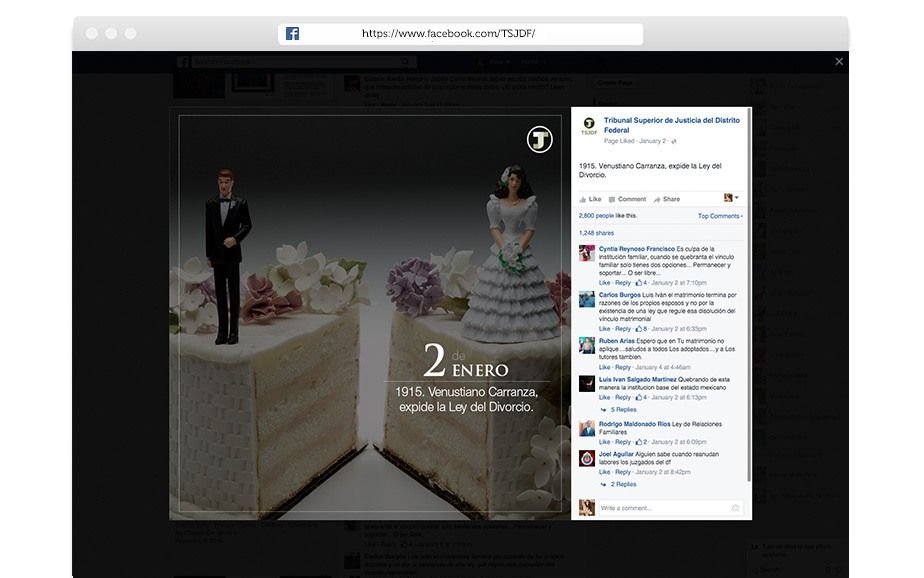924x578 pixels.
Task: Open the Top Comments sort dropdown
Action: tap(720, 216)
